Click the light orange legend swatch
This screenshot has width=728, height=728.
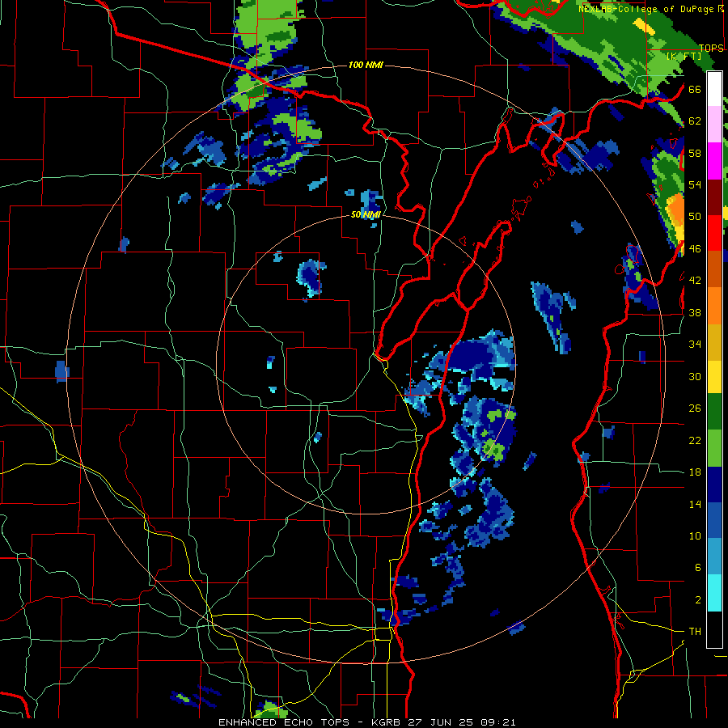[x=714, y=306]
